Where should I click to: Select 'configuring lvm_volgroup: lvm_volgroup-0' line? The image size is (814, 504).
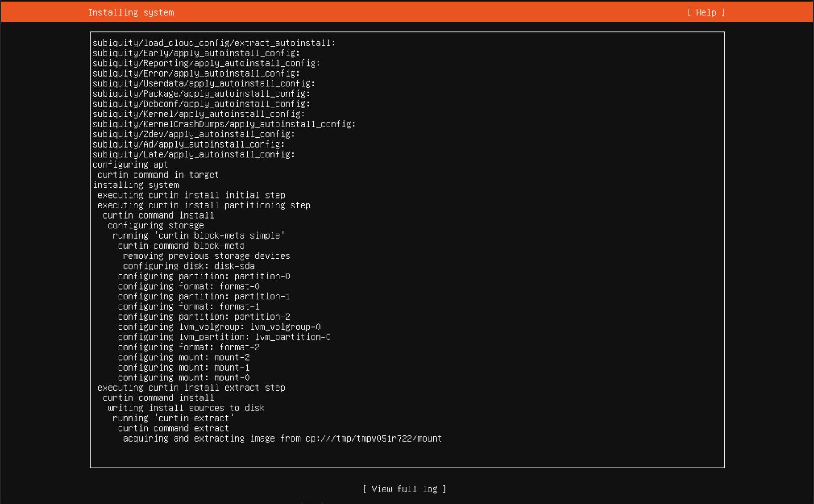219,327
